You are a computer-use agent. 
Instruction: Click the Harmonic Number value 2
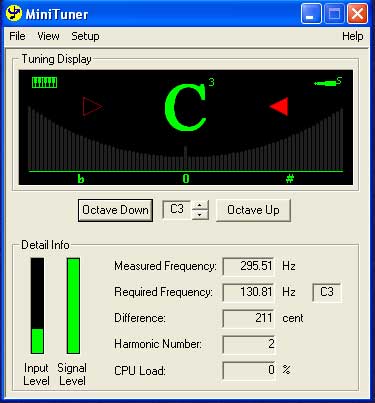click(248, 344)
